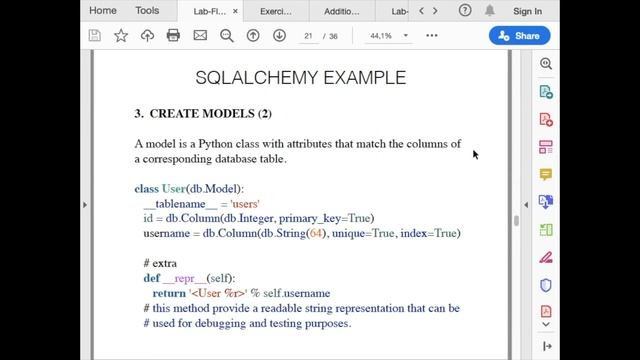This screenshot has width=640, height=360.
Task: Bookmark the file with the star icon
Action: [121, 36]
